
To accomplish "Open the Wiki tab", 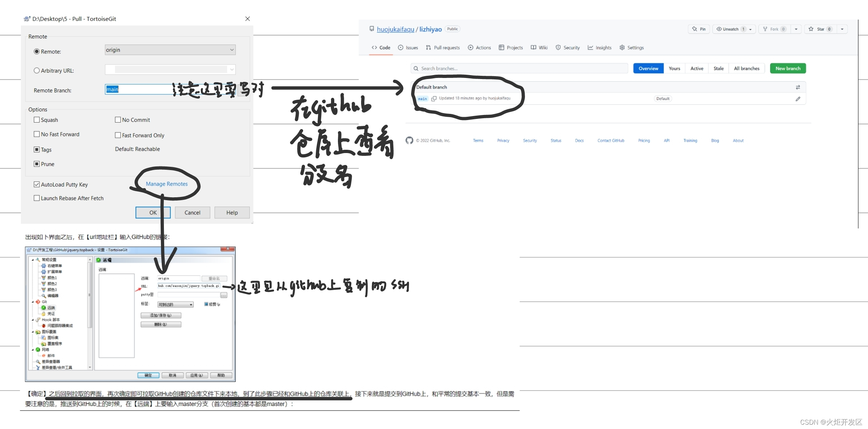I will coord(539,48).
